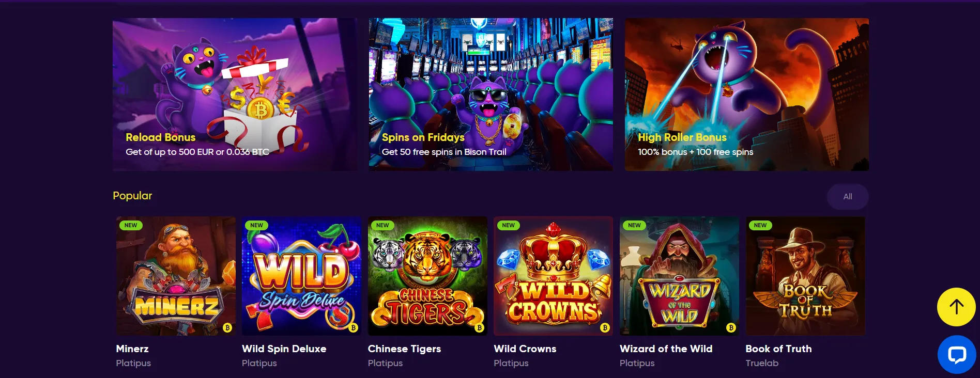This screenshot has height=378, width=980.
Task: Launch the Wild Spin Deluxe game thumbnail
Action: coord(301,276)
